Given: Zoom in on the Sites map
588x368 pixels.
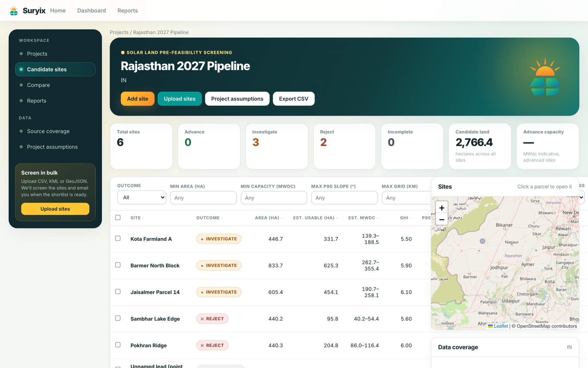Looking at the screenshot, I should point(442,208).
